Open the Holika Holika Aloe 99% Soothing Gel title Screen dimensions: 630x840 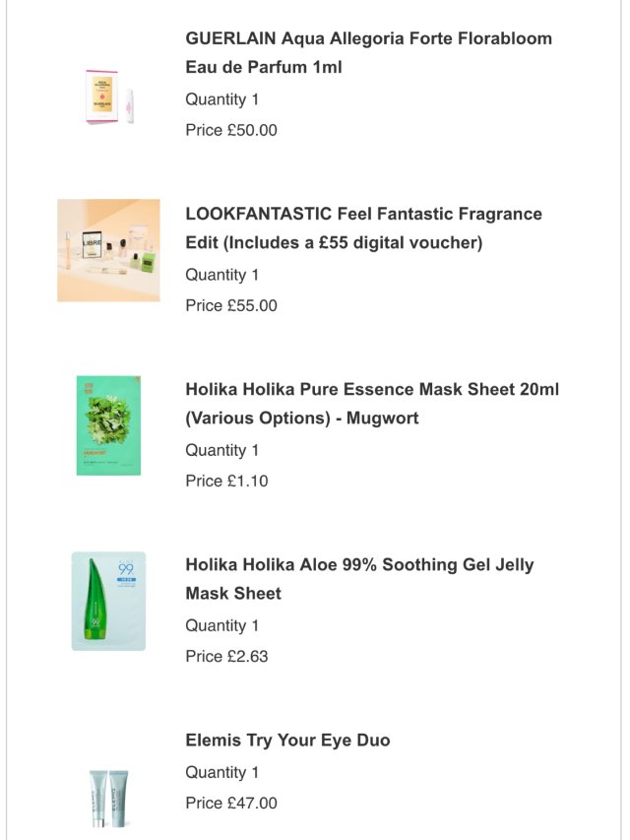(359, 579)
